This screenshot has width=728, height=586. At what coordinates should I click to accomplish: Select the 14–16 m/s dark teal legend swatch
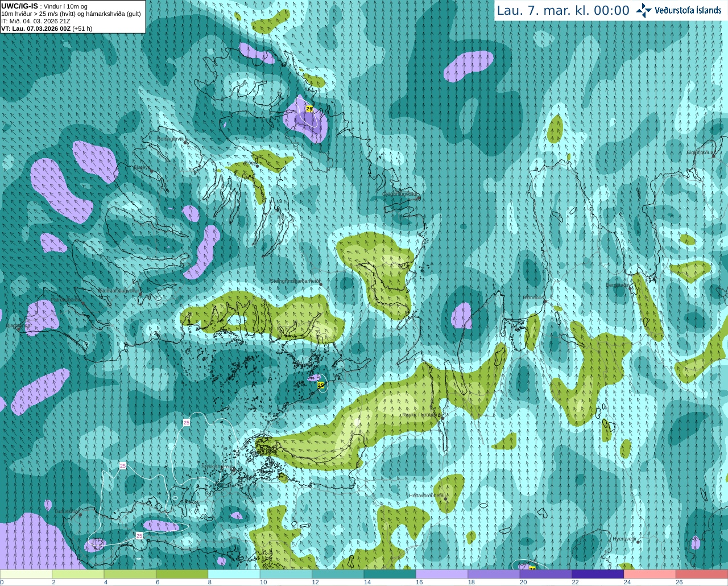[x=390, y=574]
